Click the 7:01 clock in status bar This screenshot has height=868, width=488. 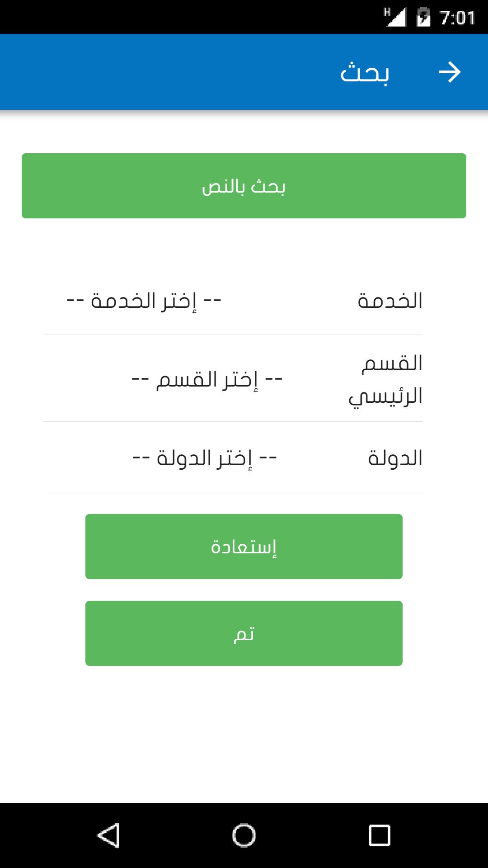pyautogui.click(x=457, y=18)
